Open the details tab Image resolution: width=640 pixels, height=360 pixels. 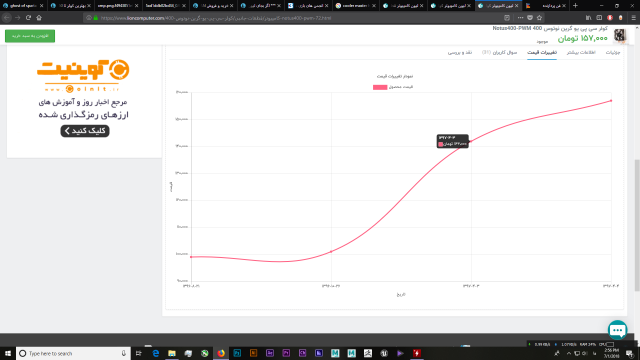pos(613,53)
